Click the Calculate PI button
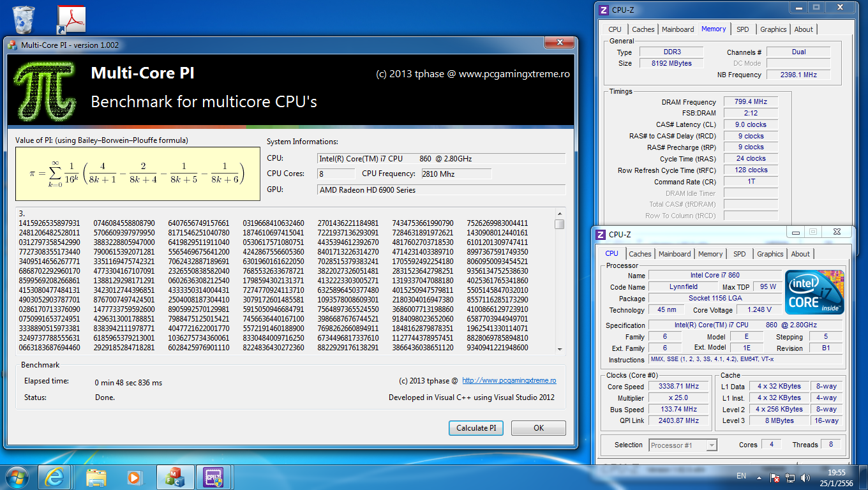The width and height of the screenshot is (868, 490). (476, 428)
